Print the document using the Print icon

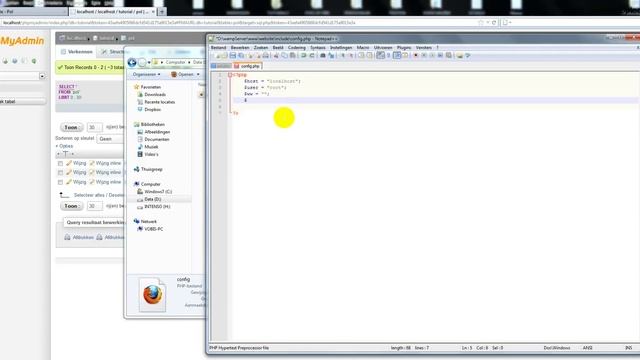(x=266, y=55)
